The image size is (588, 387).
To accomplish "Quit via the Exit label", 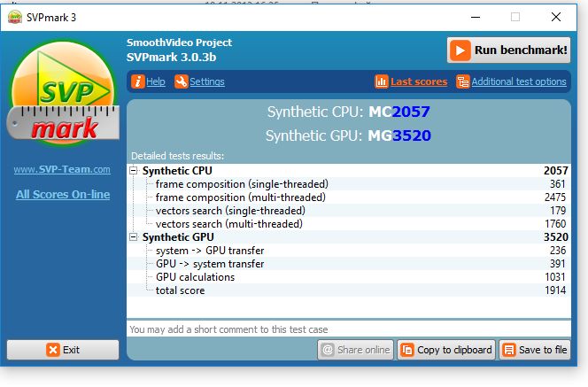I will click(71, 350).
